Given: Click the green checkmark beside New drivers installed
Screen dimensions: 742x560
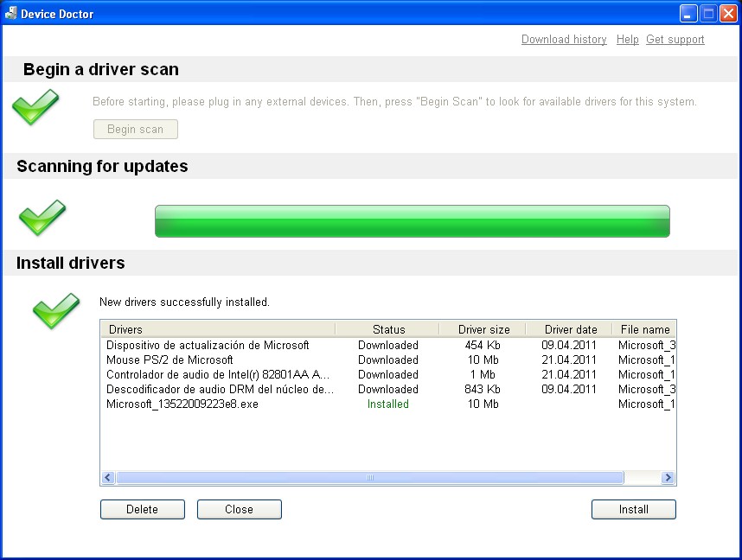Looking at the screenshot, I should (56, 311).
